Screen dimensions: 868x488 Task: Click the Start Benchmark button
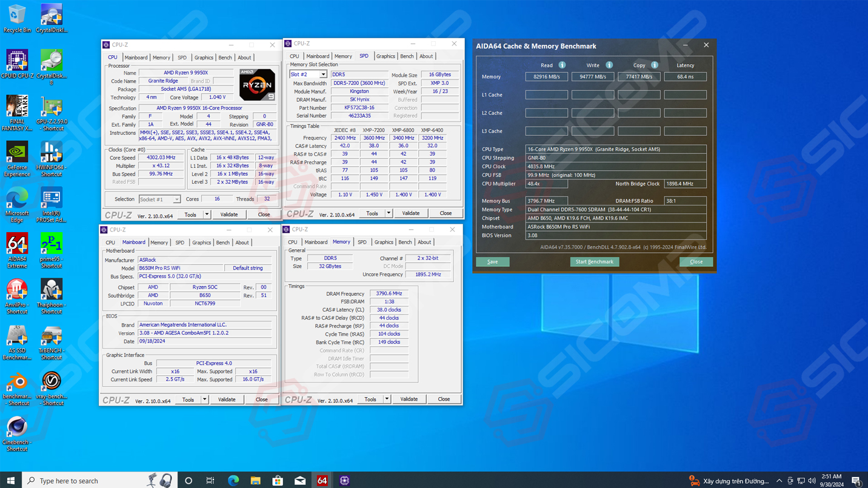click(x=594, y=262)
